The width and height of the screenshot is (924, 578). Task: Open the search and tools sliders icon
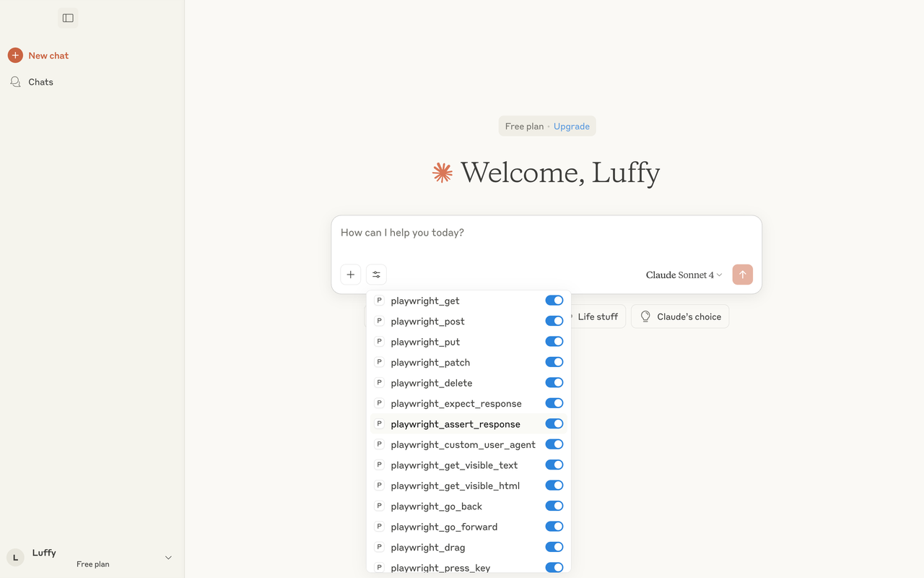click(376, 275)
